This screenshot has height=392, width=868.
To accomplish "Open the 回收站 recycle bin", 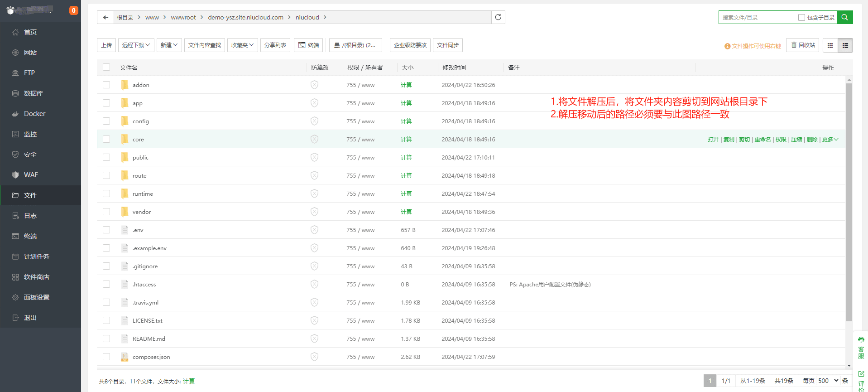I will click(803, 45).
